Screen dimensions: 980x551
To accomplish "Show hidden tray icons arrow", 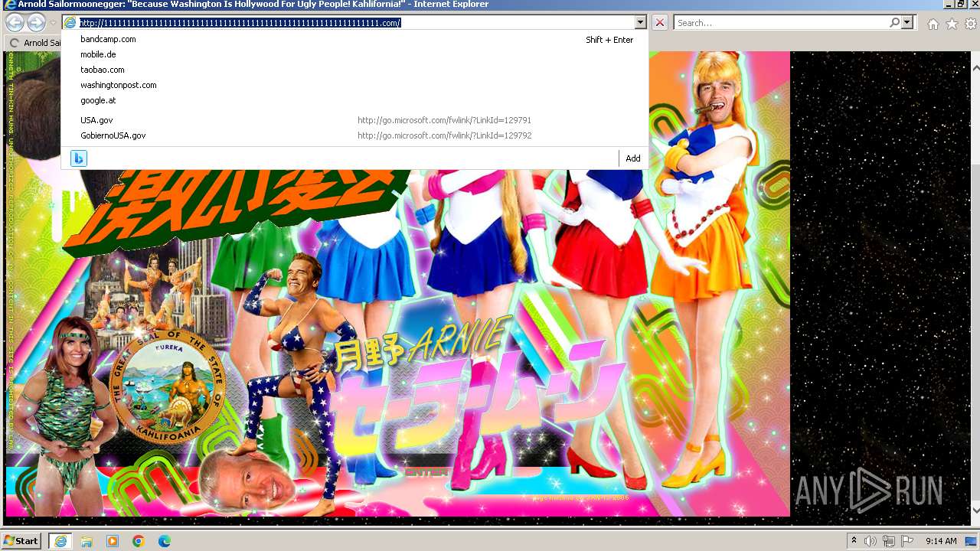I will coord(854,541).
